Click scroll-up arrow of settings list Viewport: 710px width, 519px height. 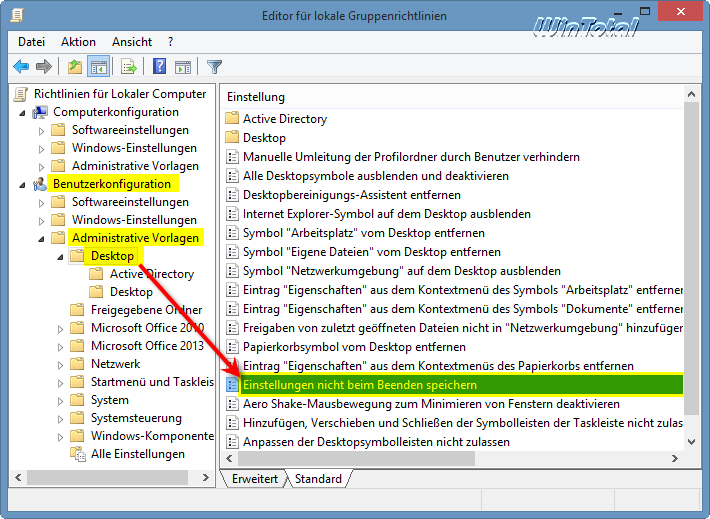coord(691,94)
